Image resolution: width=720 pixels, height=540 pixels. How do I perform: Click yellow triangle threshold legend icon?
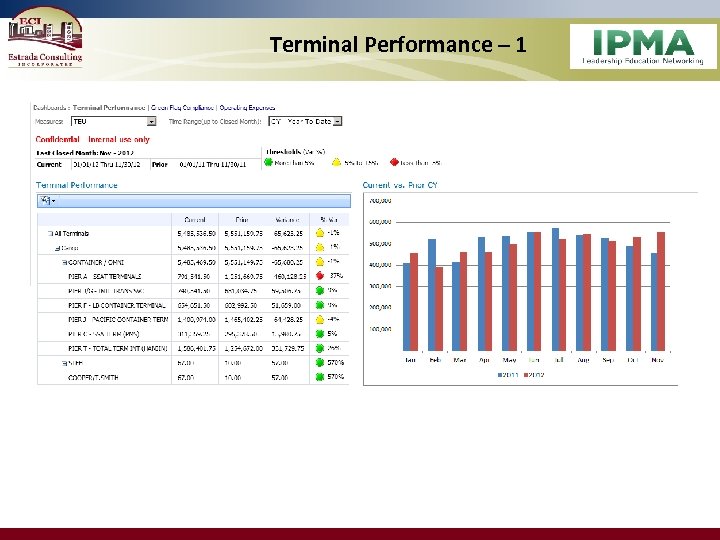coord(337,162)
